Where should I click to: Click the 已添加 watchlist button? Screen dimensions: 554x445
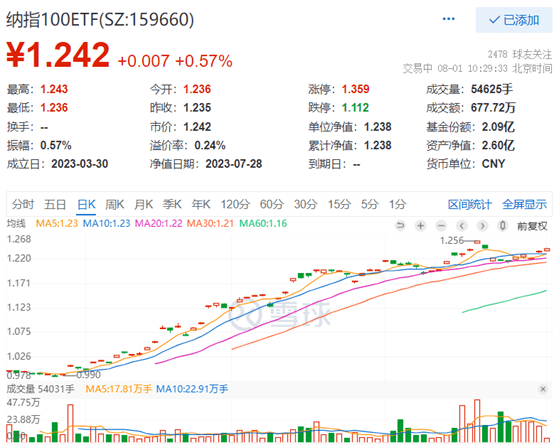pos(514,20)
